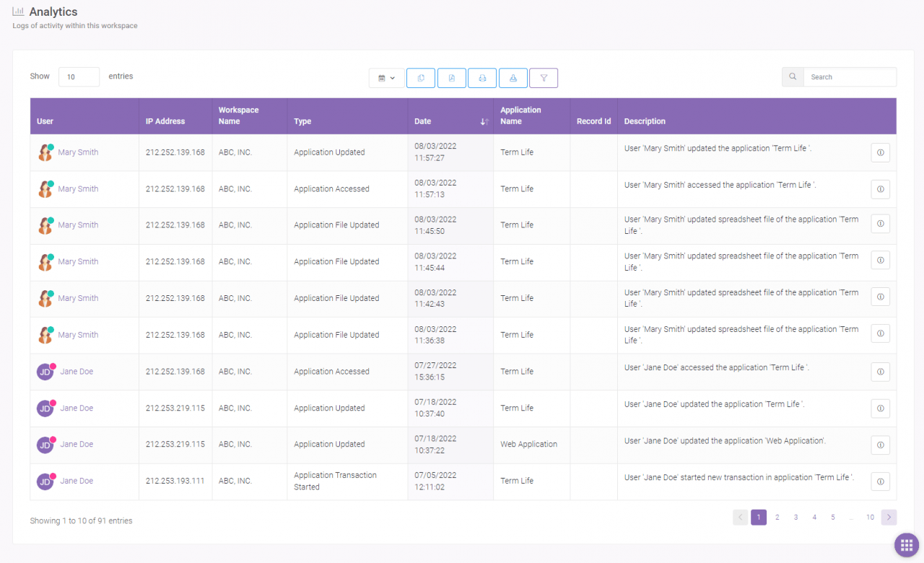Image resolution: width=924 pixels, height=563 pixels.
Task: Jump to page 10 of results
Action: point(871,518)
